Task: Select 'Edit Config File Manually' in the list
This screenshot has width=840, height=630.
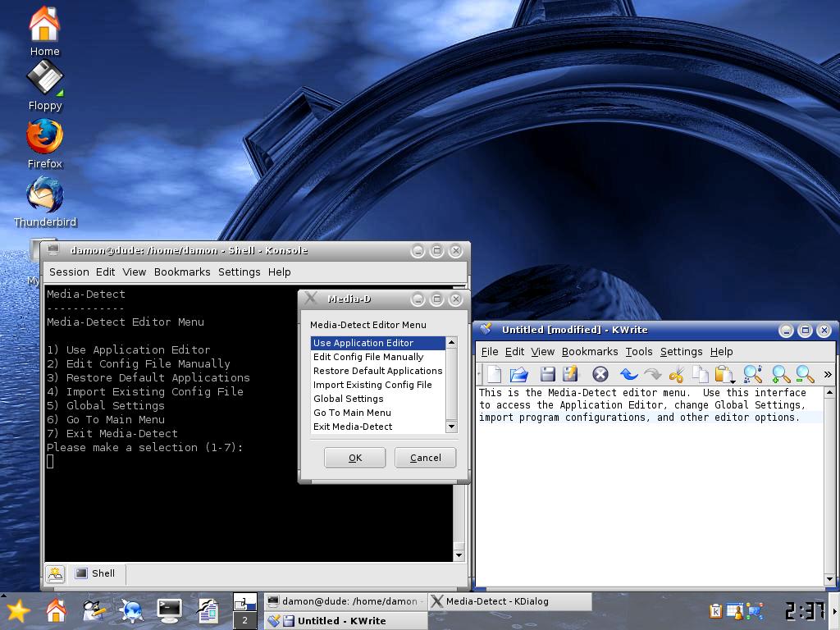Action: (377, 357)
